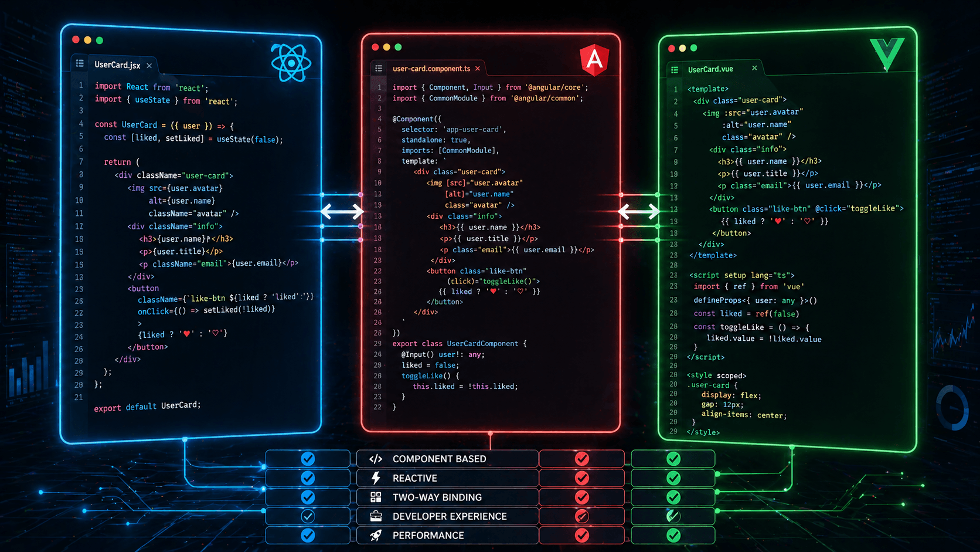Toggle green check in Performance row
This screenshot has width=980, height=552.
pyautogui.click(x=673, y=536)
